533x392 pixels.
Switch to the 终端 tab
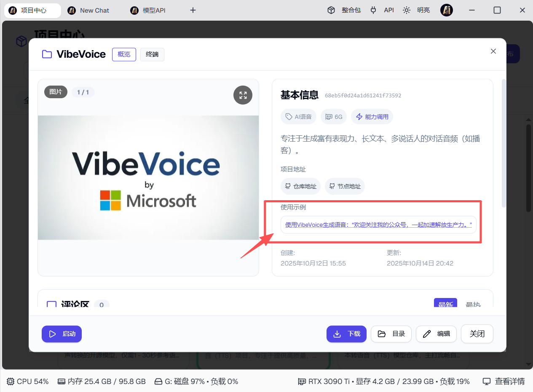coord(152,54)
